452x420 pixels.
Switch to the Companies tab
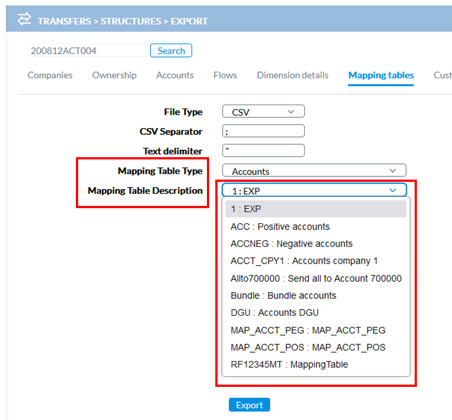click(50, 75)
